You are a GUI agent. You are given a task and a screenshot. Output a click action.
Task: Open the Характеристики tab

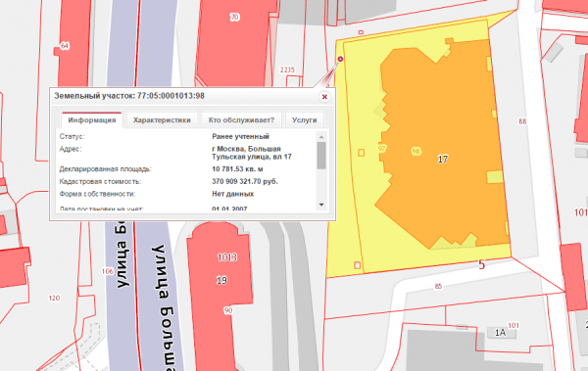coord(162,120)
